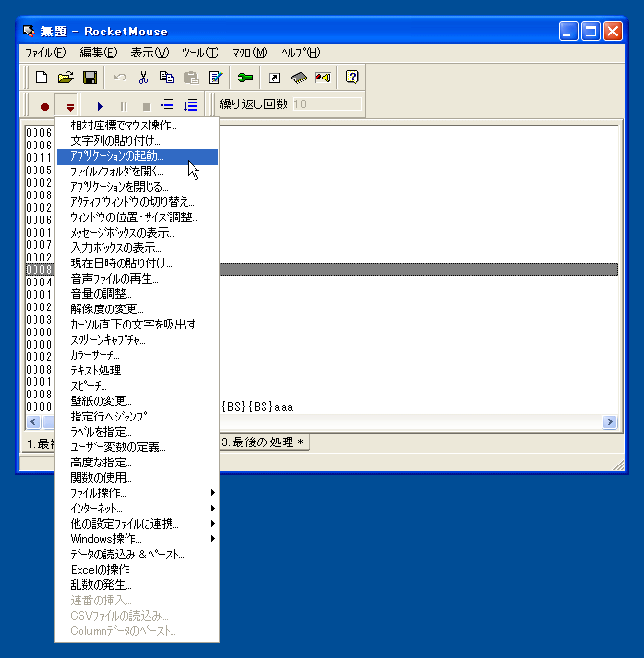Choose 文字列の貼り付け menu entry
644x658 pixels.
click(137, 141)
